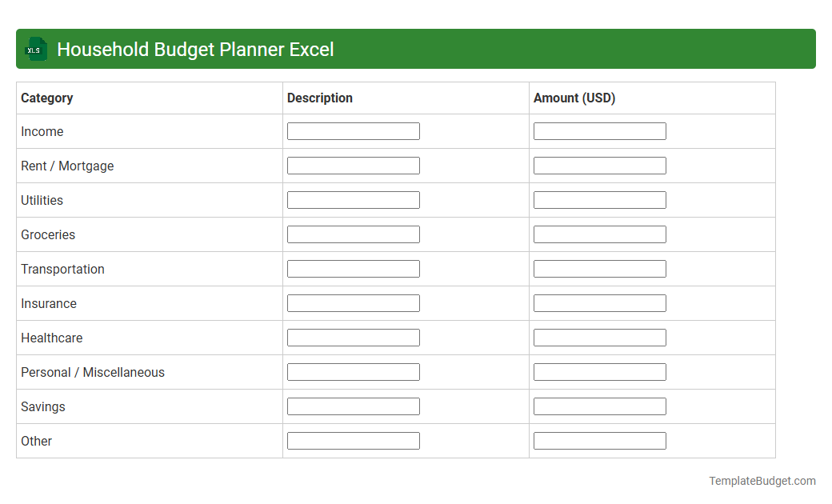832x504 pixels.
Task: Click the Utilities description input box
Action: 353,199
